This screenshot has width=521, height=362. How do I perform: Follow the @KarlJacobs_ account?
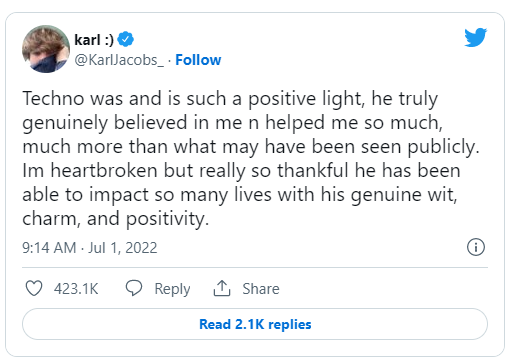(x=198, y=60)
